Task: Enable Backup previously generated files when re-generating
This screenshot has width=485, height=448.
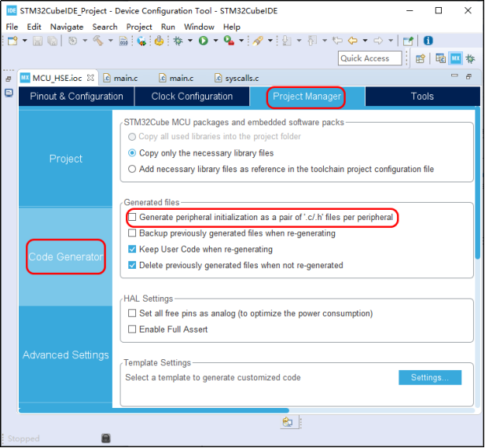Action: tap(132, 233)
